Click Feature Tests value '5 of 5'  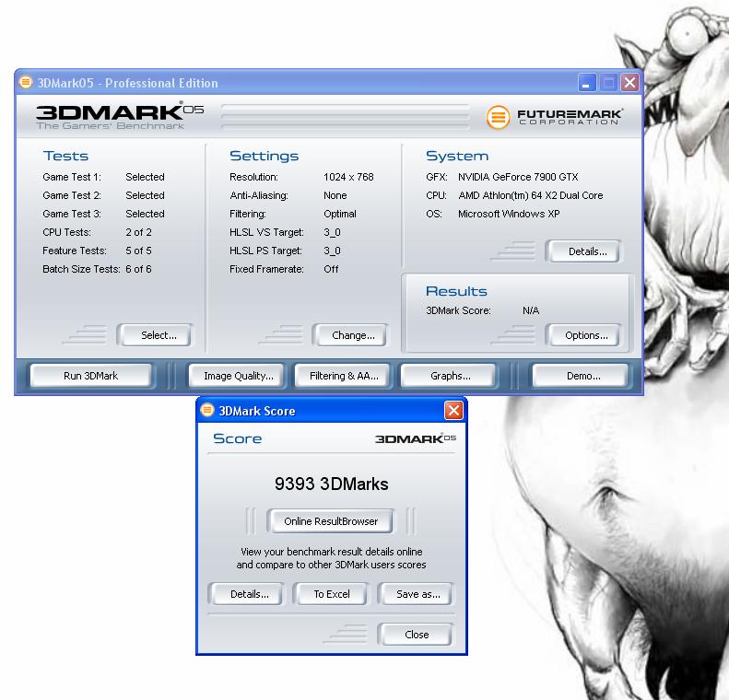coord(138,251)
